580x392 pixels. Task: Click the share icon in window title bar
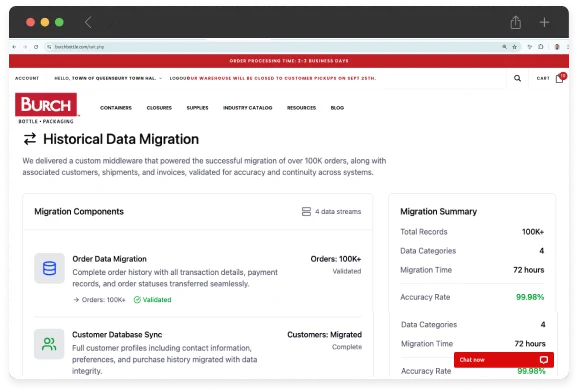[516, 22]
